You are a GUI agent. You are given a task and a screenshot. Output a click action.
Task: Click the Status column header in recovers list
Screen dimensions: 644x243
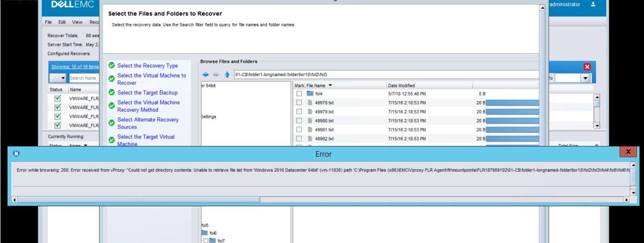pos(55,89)
